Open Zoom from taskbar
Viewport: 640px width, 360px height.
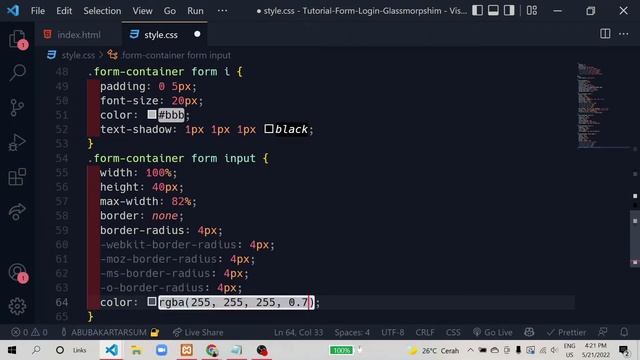(x=162, y=350)
